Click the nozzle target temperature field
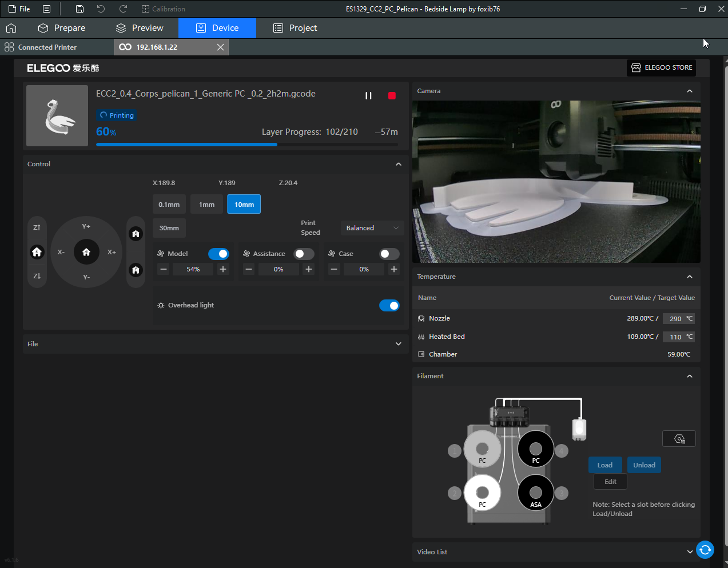The width and height of the screenshot is (728, 568). point(675,319)
